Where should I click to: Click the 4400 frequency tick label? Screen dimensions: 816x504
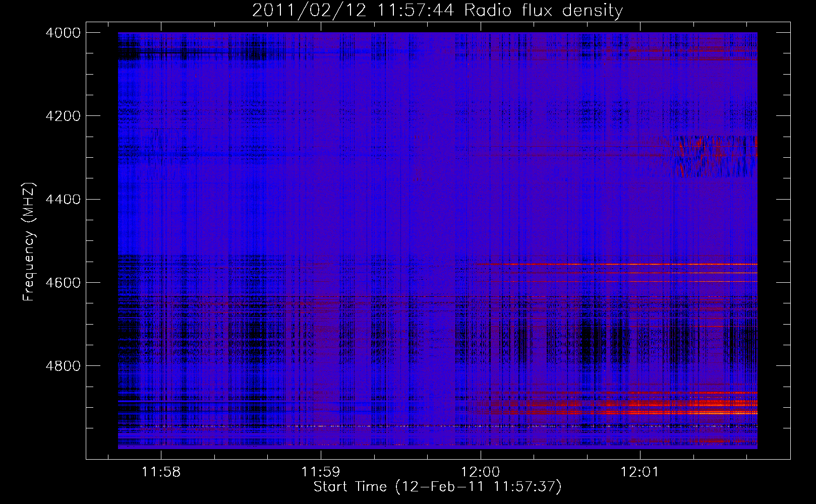coord(63,200)
